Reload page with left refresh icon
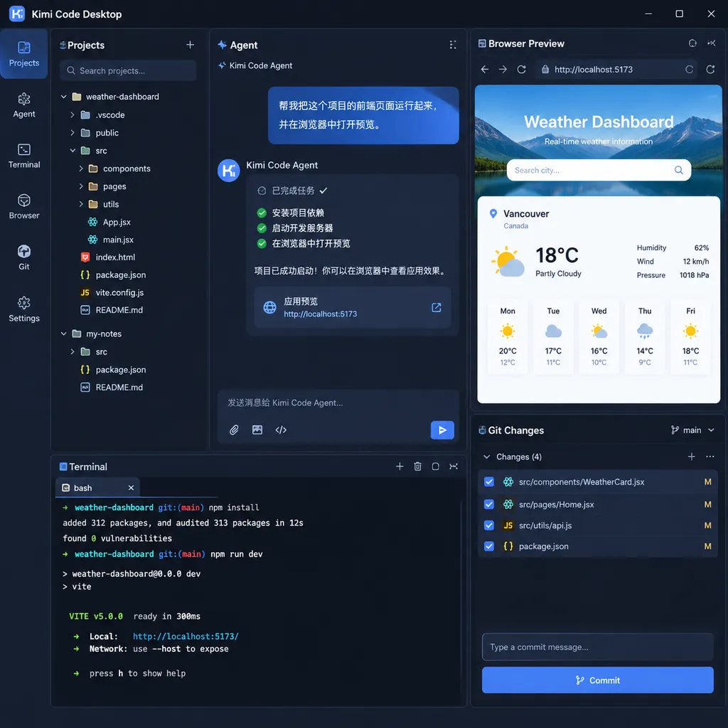728x728 pixels. coord(521,69)
